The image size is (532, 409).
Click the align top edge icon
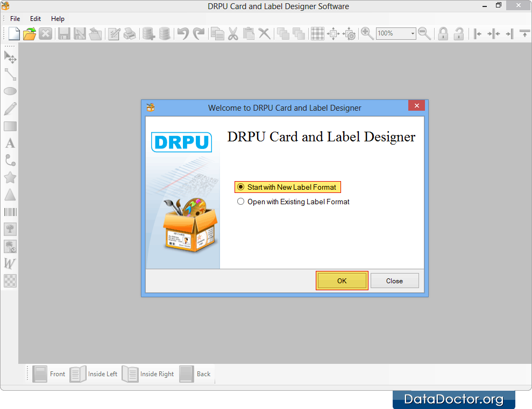(x=524, y=33)
